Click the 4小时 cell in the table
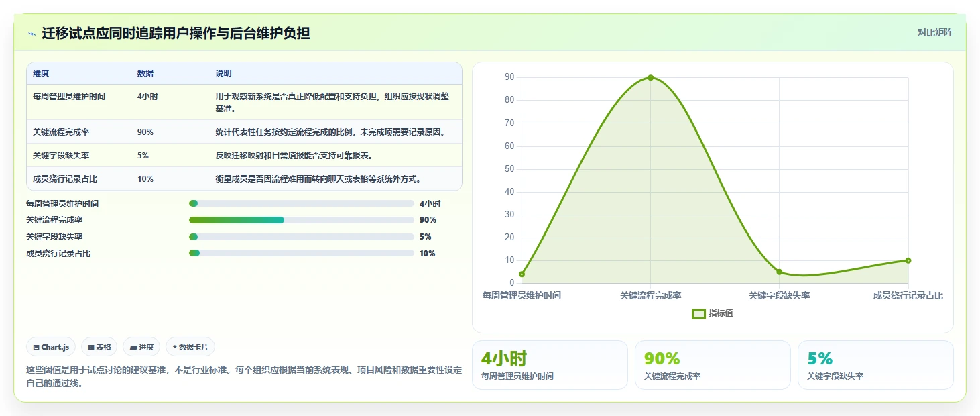This screenshot has width=980, height=416. (147, 97)
